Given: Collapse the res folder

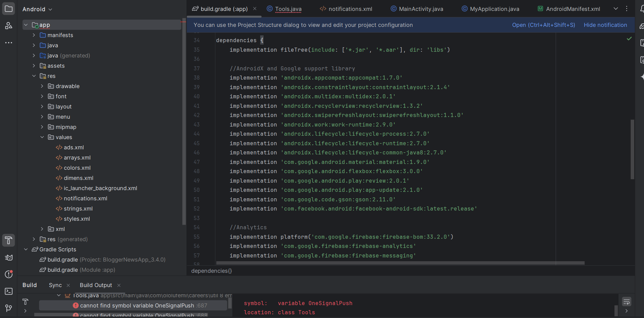Looking at the screenshot, I should coord(34,76).
